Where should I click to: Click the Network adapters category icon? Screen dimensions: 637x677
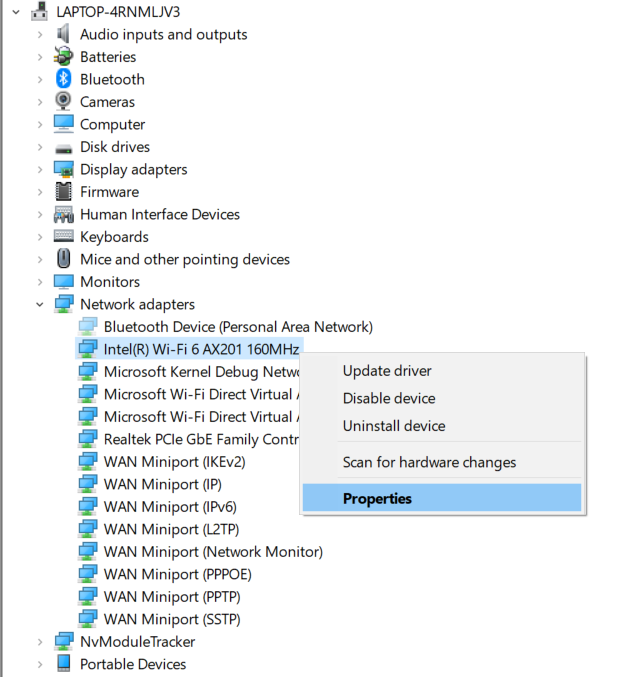coord(63,304)
